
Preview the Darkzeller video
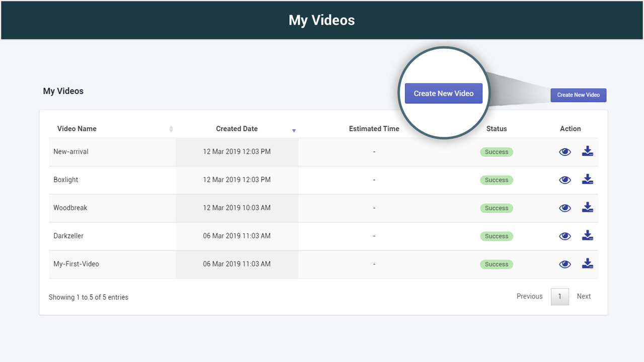click(x=565, y=236)
